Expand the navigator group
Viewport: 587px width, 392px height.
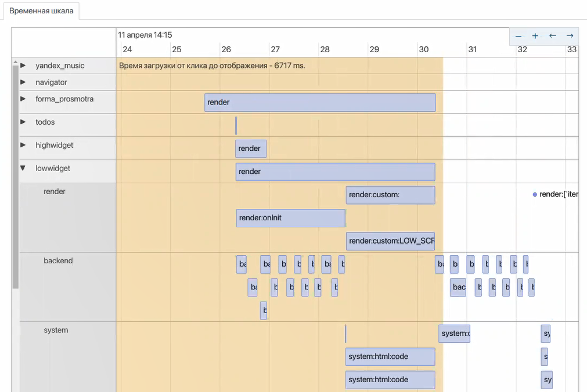tap(23, 82)
